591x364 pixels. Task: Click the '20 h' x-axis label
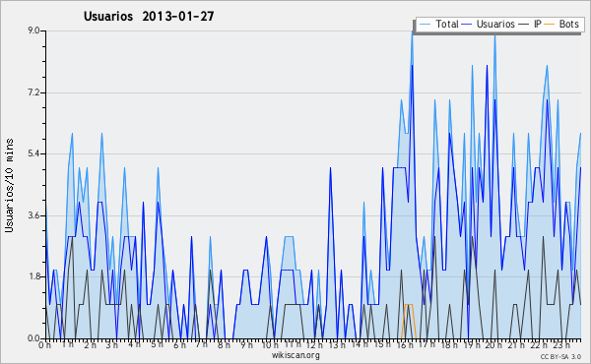[493, 344]
